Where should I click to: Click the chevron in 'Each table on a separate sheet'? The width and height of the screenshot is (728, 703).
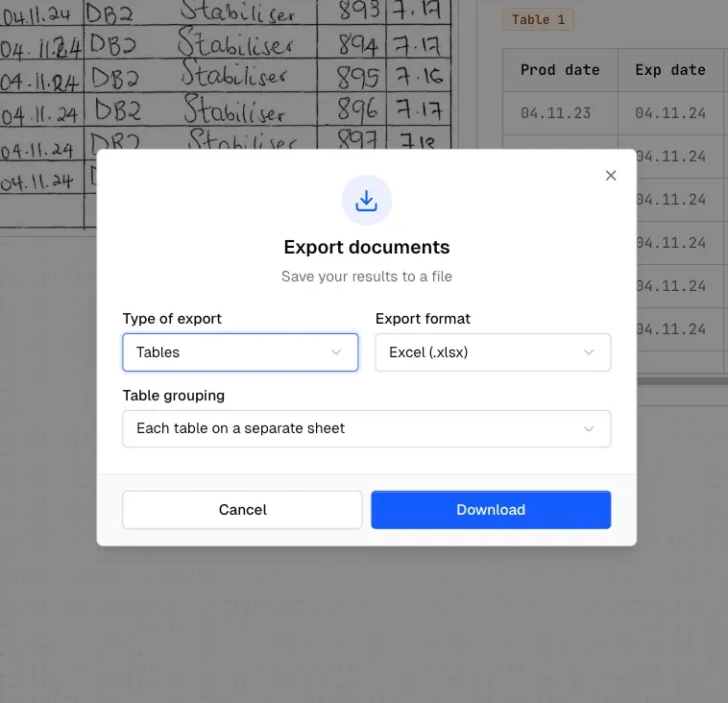pyautogui.click(x=589, y=428)
